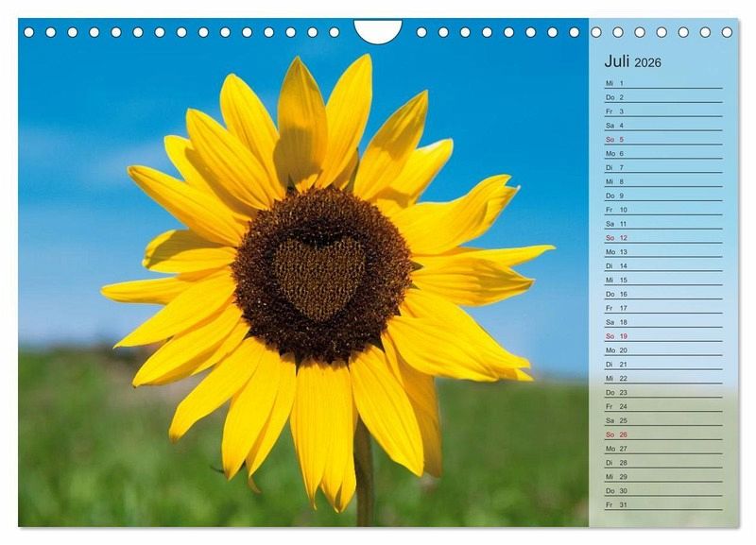Select the 'Fr 10' calendar row
Viewport: 756px width, 545px height.
click(x=663, y=210)
